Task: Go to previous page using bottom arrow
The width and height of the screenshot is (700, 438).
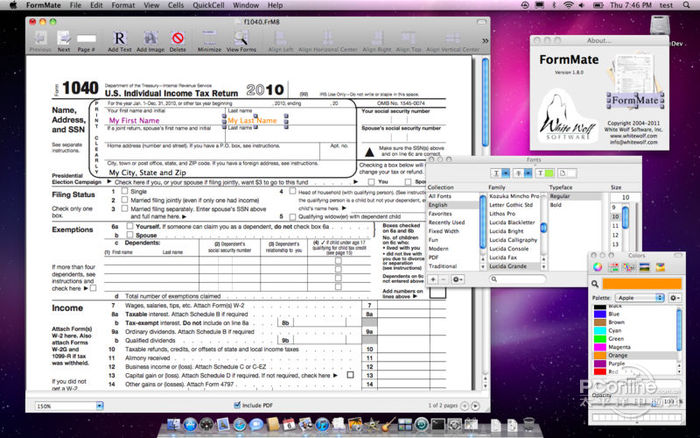Action: [464, 406]
